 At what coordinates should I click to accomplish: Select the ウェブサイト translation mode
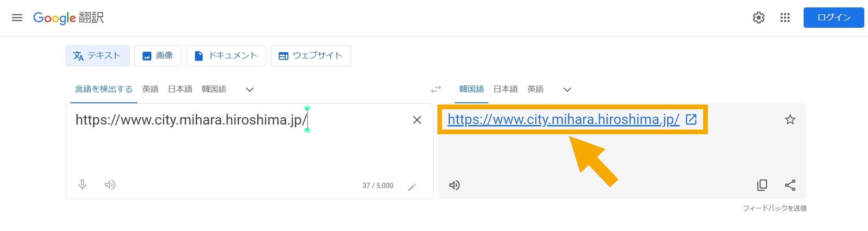point(311,56)
